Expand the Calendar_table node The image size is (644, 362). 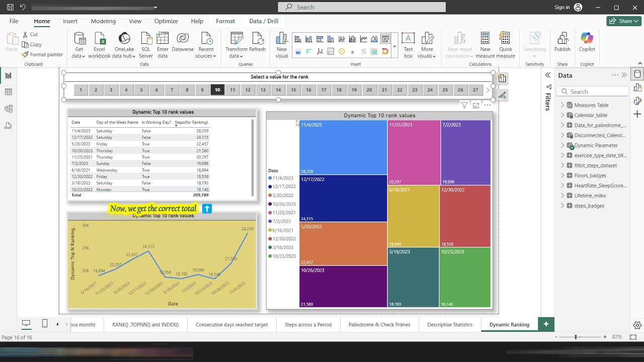pyautogui.click(x=562, y=115)
